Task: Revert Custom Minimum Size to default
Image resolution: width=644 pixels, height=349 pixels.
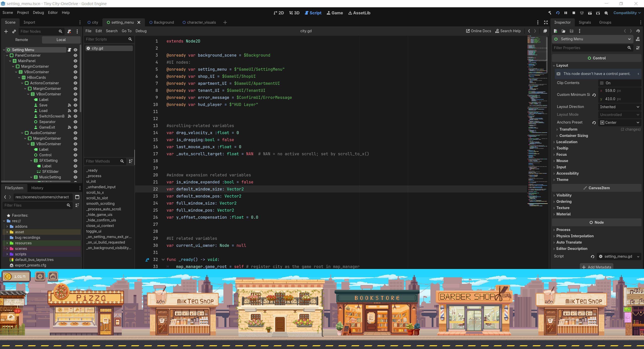Action: 594,95
